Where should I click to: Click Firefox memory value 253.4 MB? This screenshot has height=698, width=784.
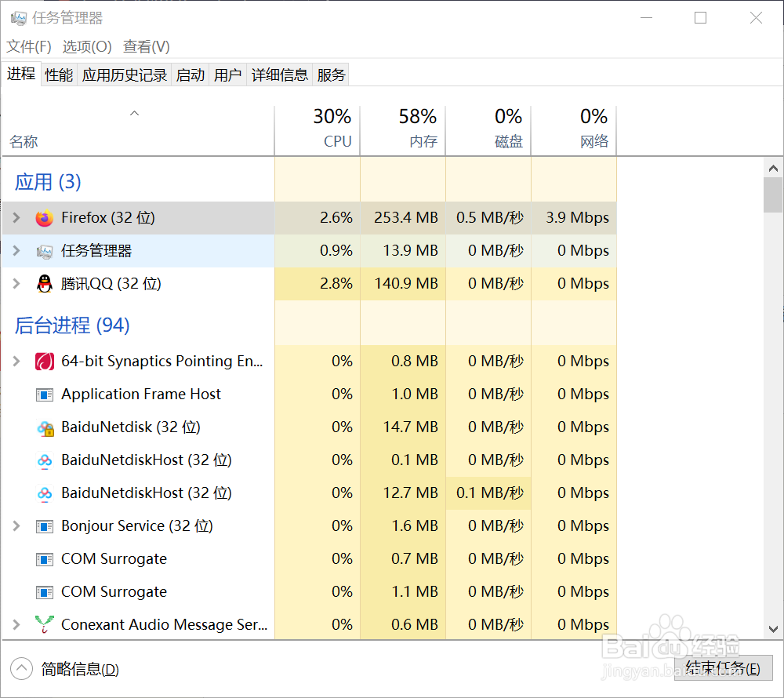point(406,217)
